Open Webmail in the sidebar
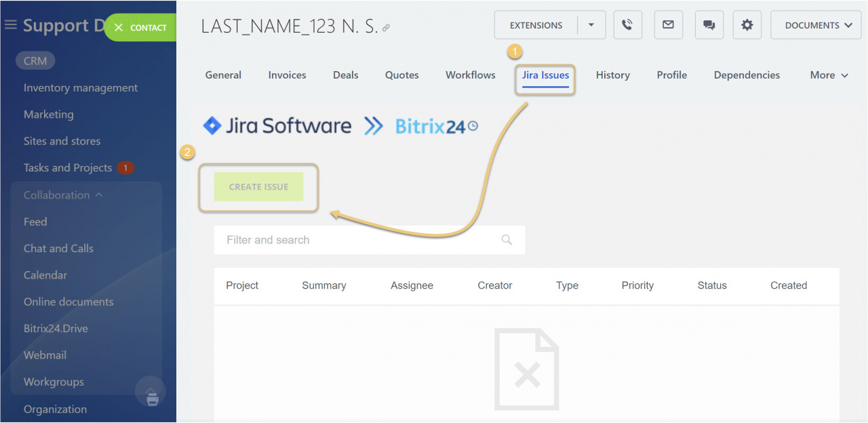 point(45,355)
